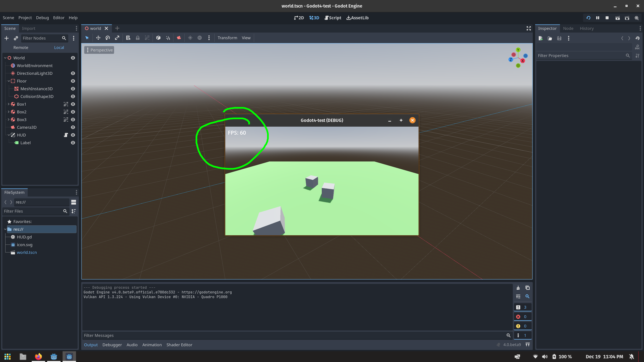Switch to the Import tab
This screenshot has height=362, width=644.
[x=29, y=28]
